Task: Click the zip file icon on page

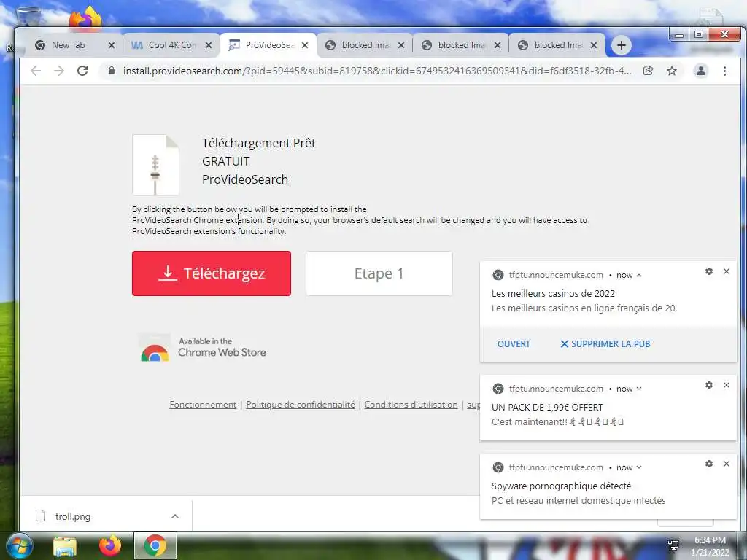Action: point(156,165)
